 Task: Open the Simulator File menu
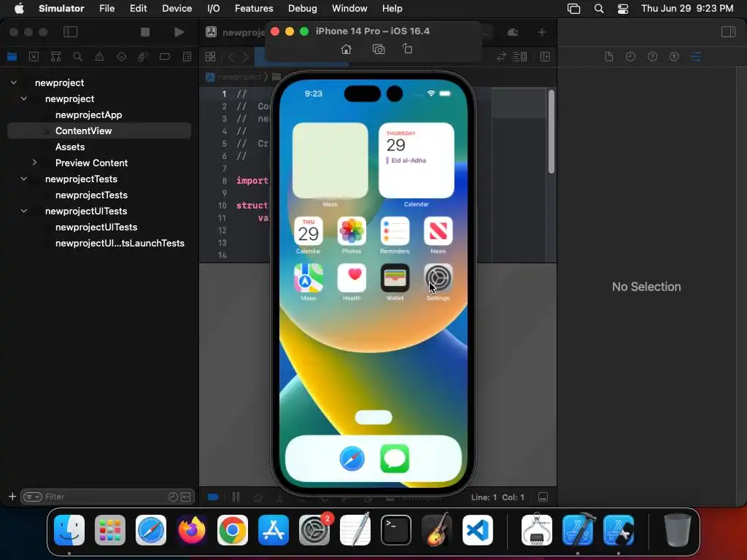click(x=107, y=9)
